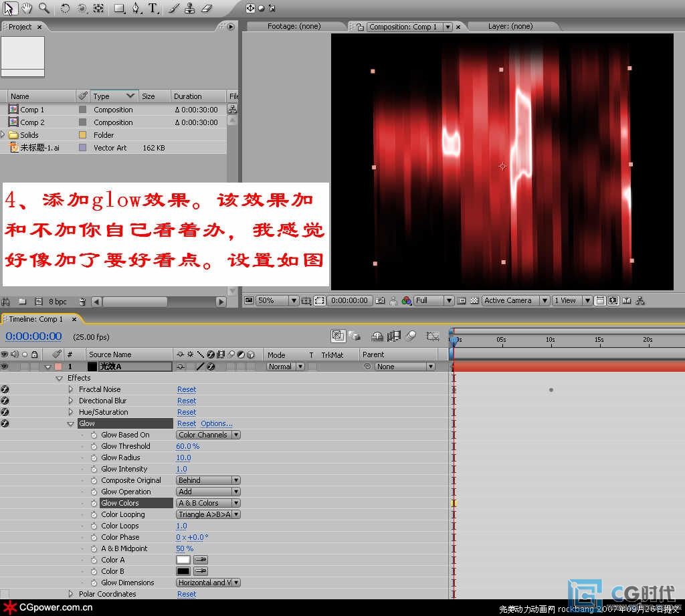This screenshot has width=685, height=616.
Task: Select the Horizontal Type tool
Action: coord(153,9)
